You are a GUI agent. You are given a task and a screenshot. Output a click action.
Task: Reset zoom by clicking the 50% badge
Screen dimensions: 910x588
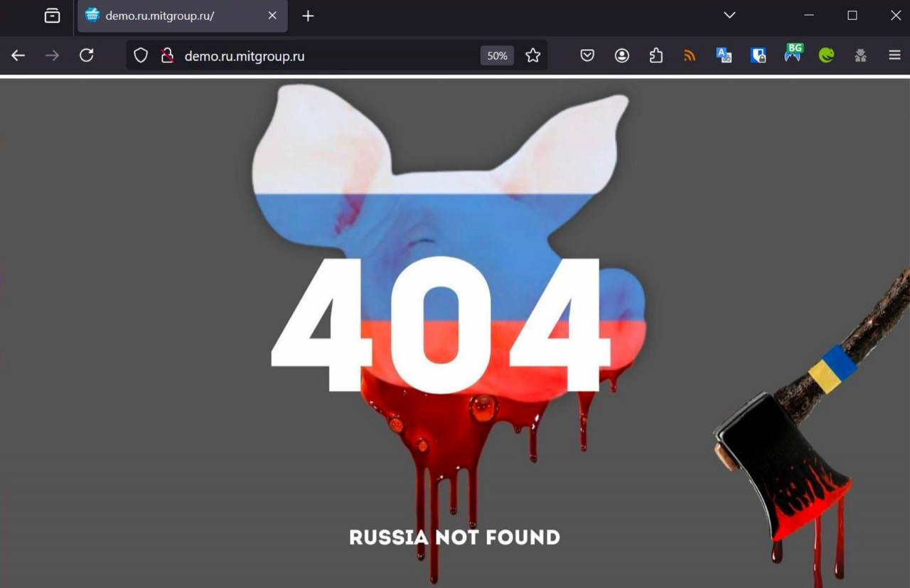click(x=497, y=55)
